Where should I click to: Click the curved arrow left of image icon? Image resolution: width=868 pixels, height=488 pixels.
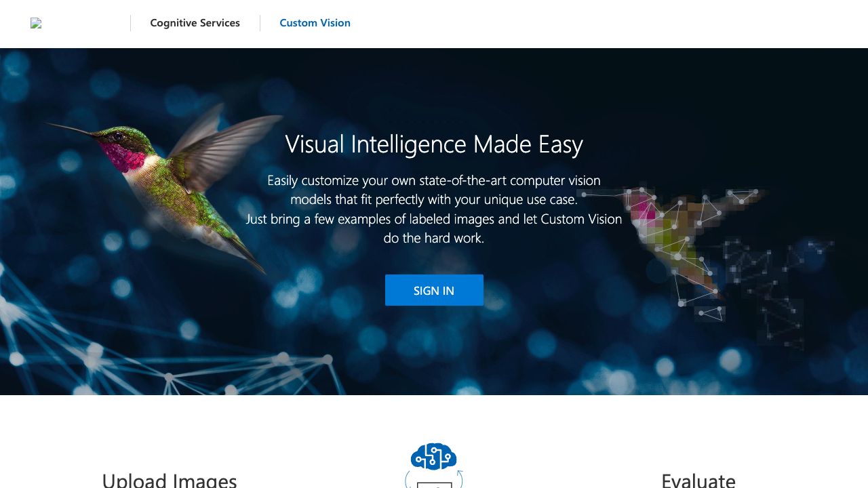(x=408, y=480)
